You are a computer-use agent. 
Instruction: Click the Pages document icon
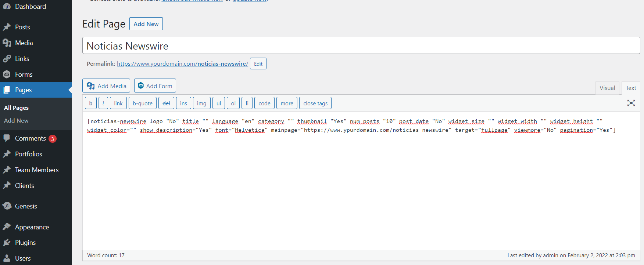tap(7, 90)
